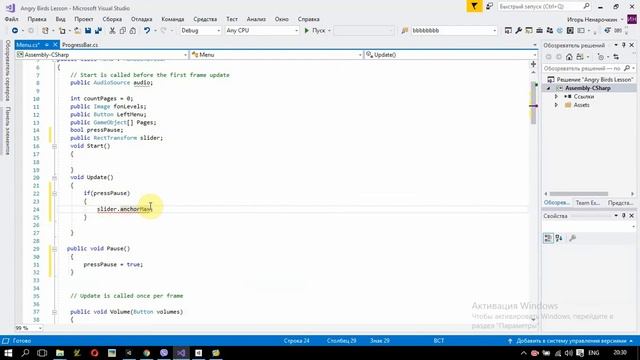Switch to the Team Explorer bottom tab
Viewport: 640px width, 360px height.
click(x=587, y=203)
